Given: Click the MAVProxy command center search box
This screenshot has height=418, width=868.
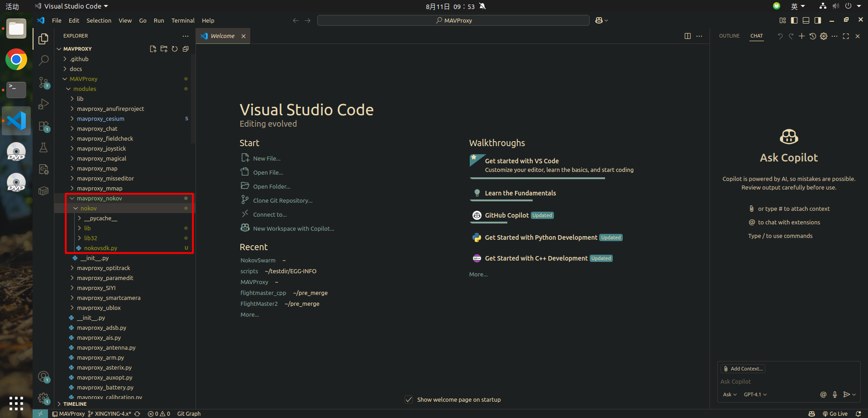Looking at the screenshot, I should [x=453, y=20].
